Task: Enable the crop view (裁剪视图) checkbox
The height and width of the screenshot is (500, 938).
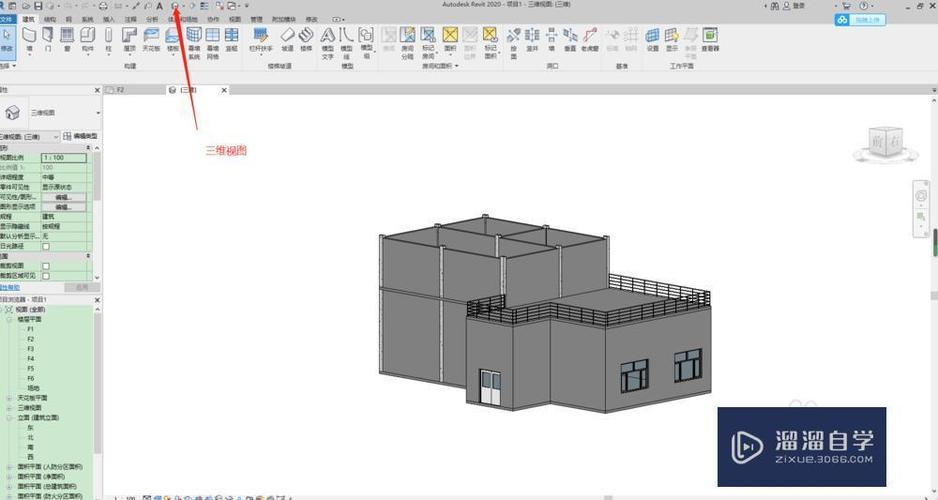Action: pos(46,265)
